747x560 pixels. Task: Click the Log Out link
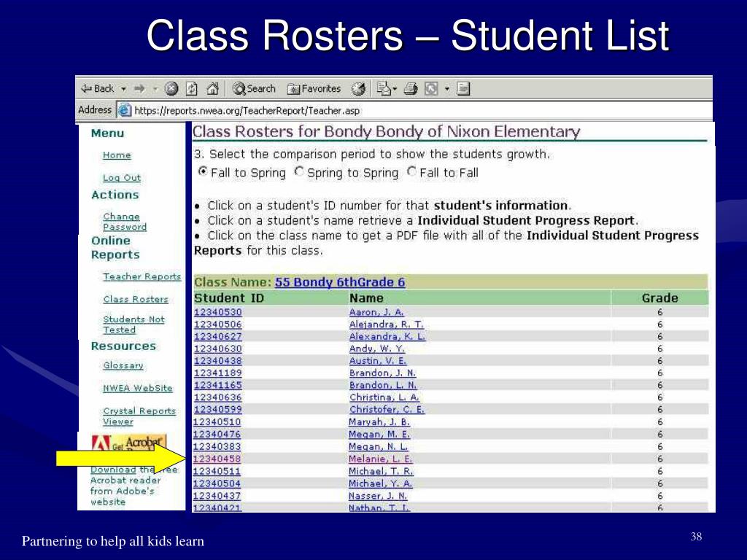(122, 178)
